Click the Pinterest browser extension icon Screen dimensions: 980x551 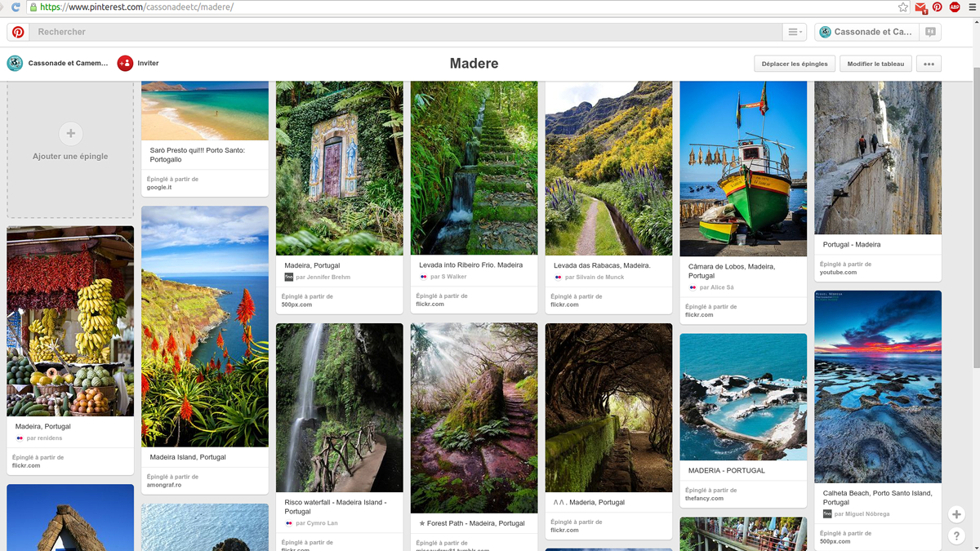click(938, 7)
